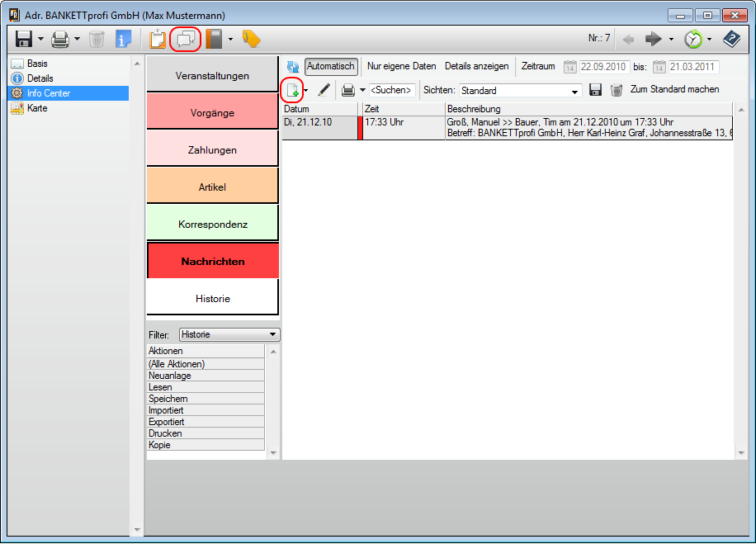Click the speech bubble message icon

tap(185, 39)
